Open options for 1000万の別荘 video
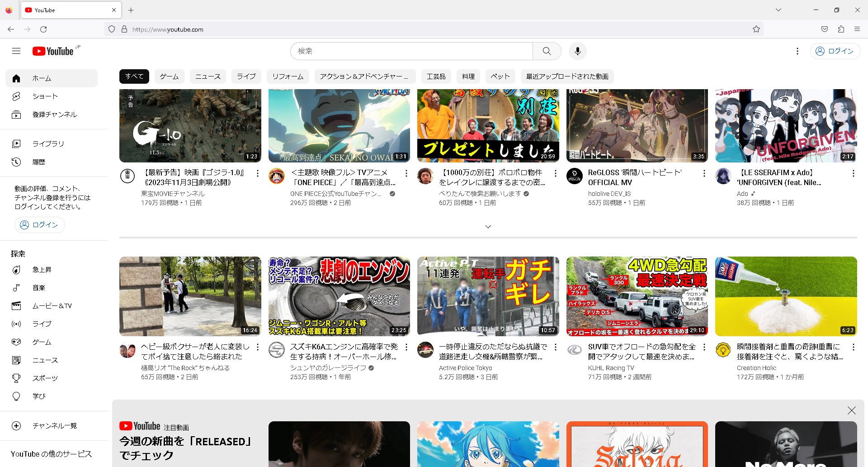The height and width of the screenshot is (467, 868). pos(556,173)
